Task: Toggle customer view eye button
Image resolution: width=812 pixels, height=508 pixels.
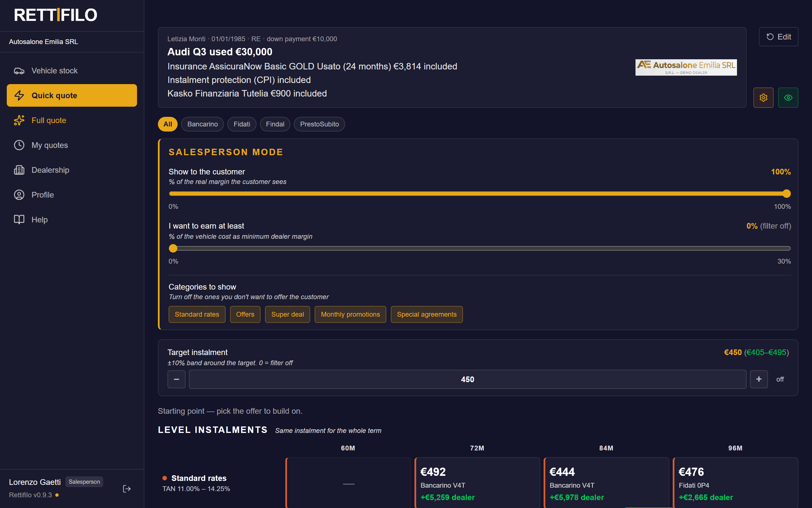Action: pos(788,98)
